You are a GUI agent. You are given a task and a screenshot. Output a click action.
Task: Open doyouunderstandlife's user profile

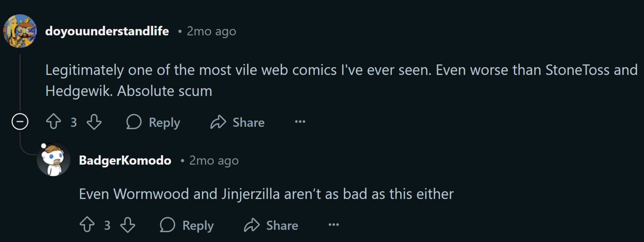click(107, 31)
